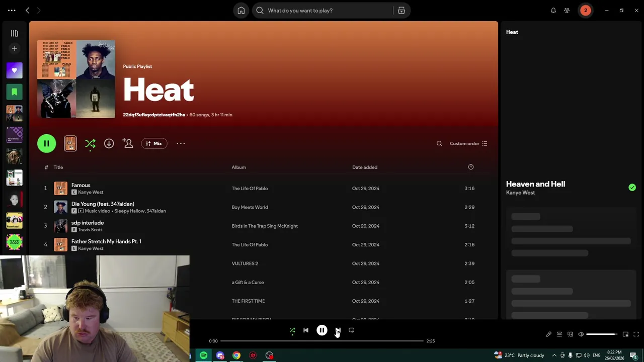Open Windows notification center

(634, 355)
